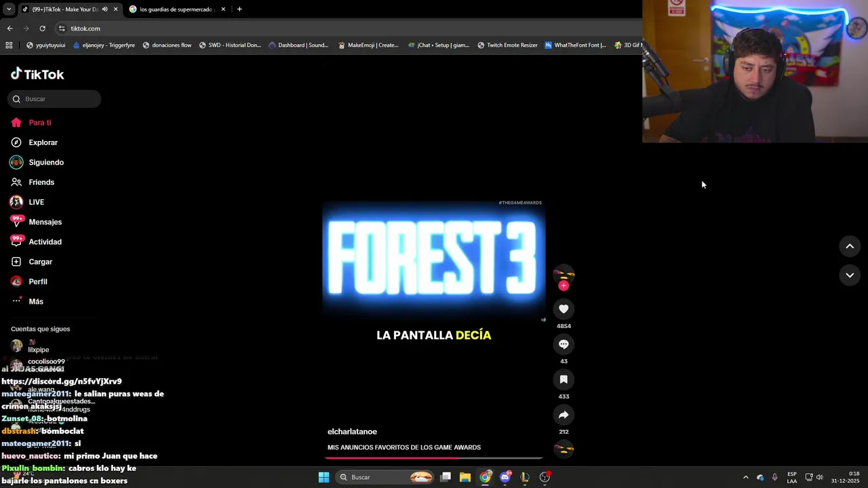The height and width of the screenshot is (488, 868).
Task: Open a new browser tab
Action: click(x=239, y=9)
